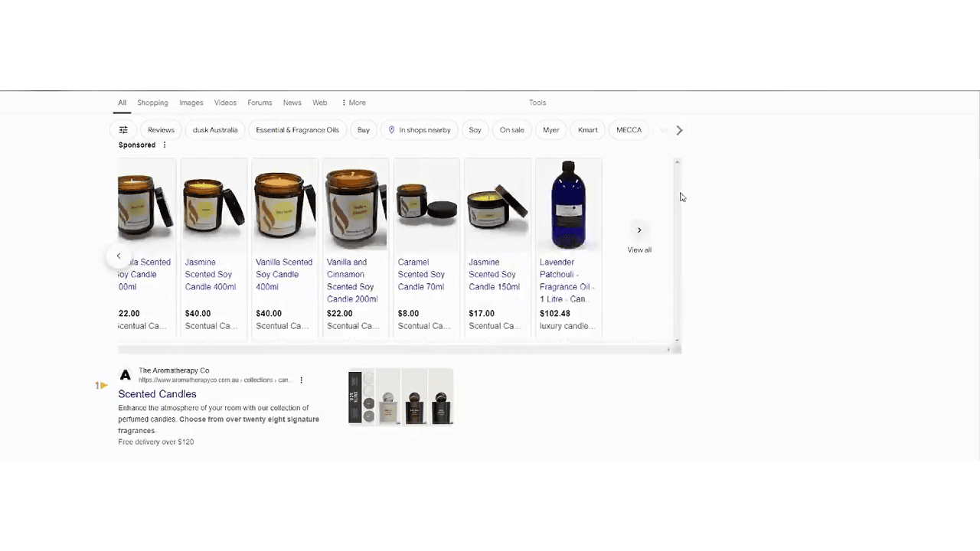Select the dusk Australia filter chip
Screen dimensions: 980x551
pyautogui.click(x=214, y=130)
